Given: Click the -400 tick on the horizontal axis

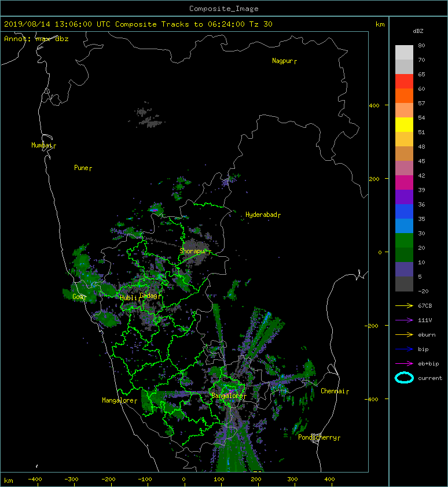Looking at the screenshot, I should (x=35, y=479).
